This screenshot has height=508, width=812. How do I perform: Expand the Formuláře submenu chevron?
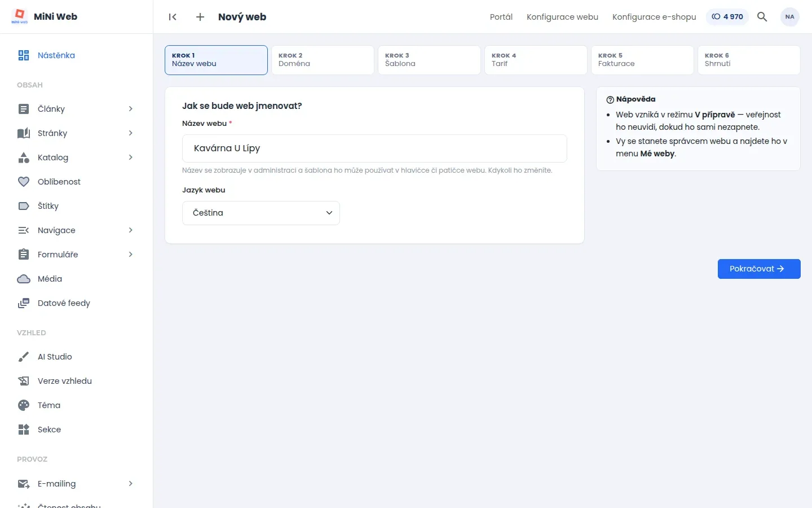130,255
